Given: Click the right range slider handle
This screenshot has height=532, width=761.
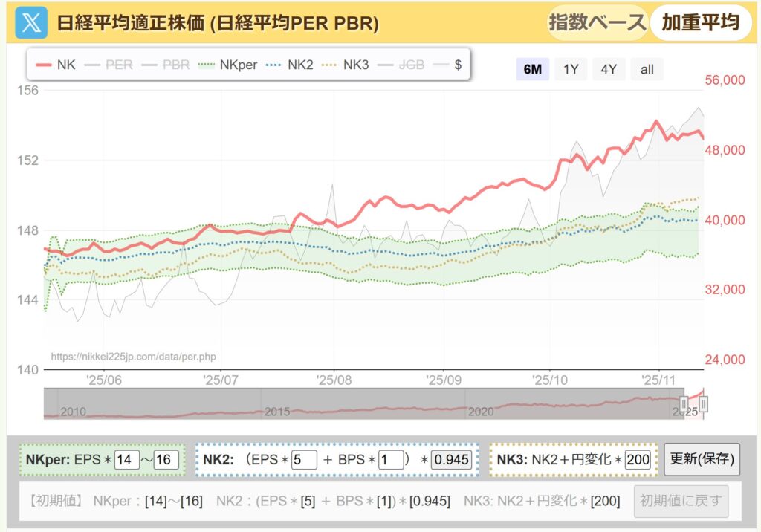Looking at the screenshot, I should (702, 403).
